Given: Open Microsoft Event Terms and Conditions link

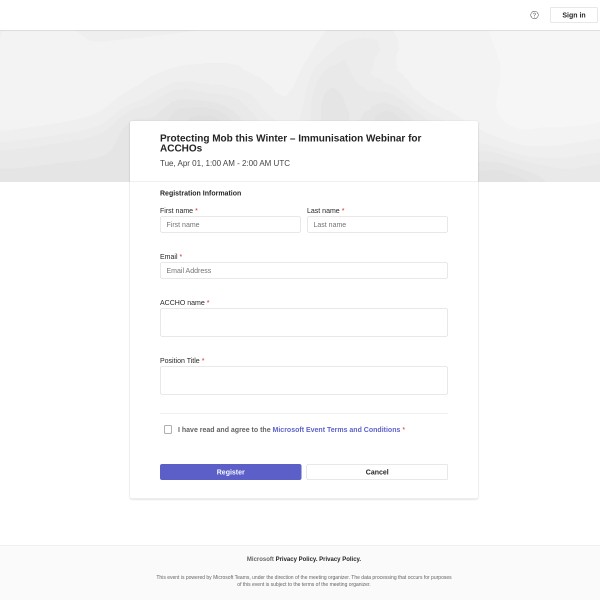Looking at the screenshot, I should click(336, 430).
